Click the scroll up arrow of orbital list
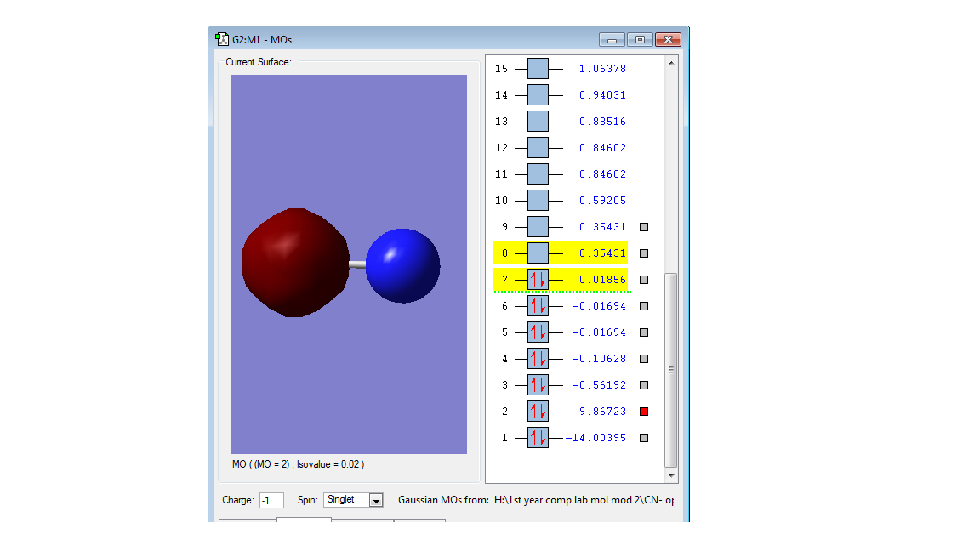 [x=671, y=63]
